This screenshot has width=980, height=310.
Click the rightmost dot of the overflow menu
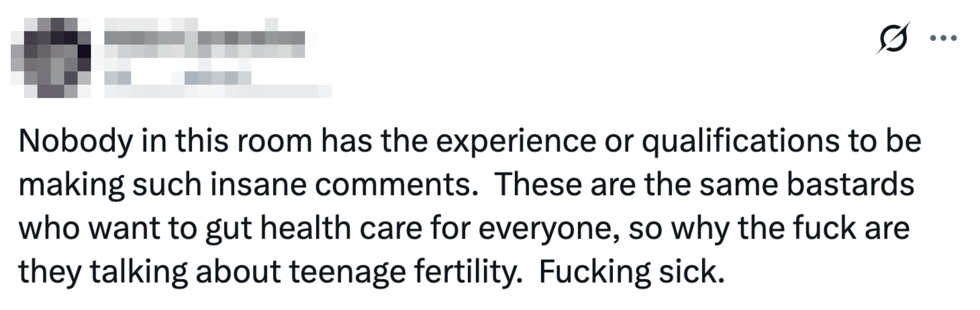(954, 37)
